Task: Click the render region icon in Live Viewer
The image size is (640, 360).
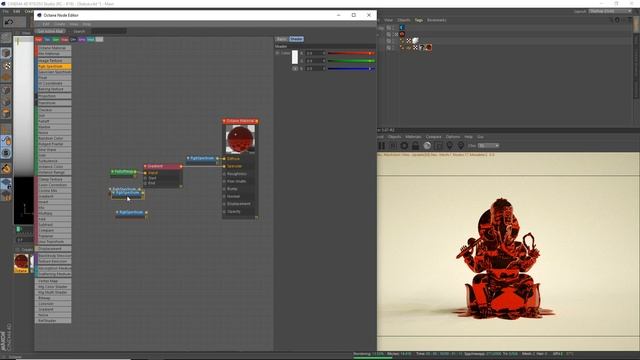Action: [438, 146]
